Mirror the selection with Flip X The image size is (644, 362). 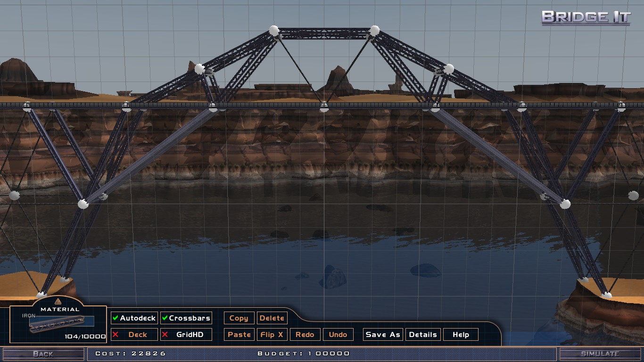(x=272, y=335)
